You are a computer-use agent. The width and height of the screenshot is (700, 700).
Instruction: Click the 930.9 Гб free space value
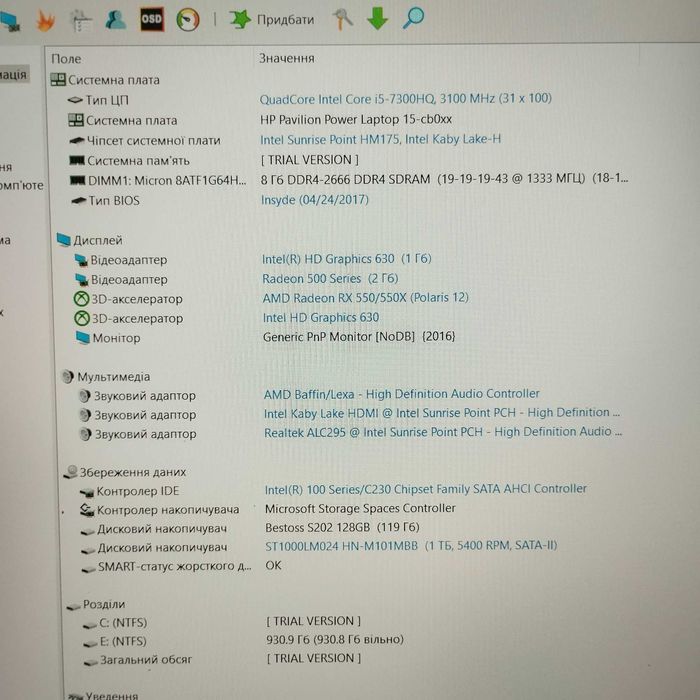click(335, 640)
